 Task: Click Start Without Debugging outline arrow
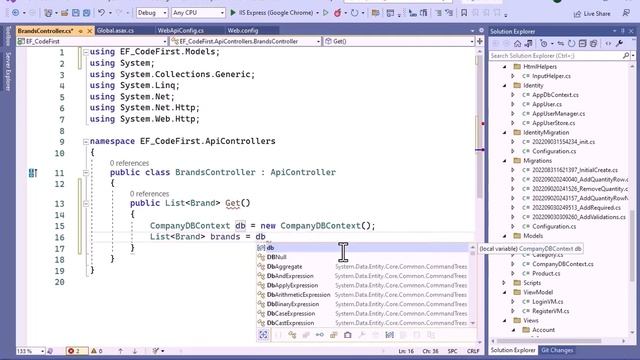pos(326,13)
